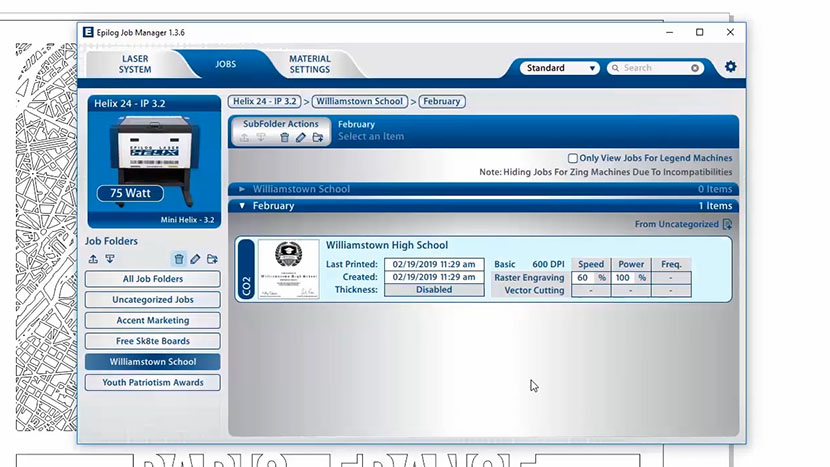Switch to the Laser System tab
Screen dimensions: 830x467
tap(135, 64)
